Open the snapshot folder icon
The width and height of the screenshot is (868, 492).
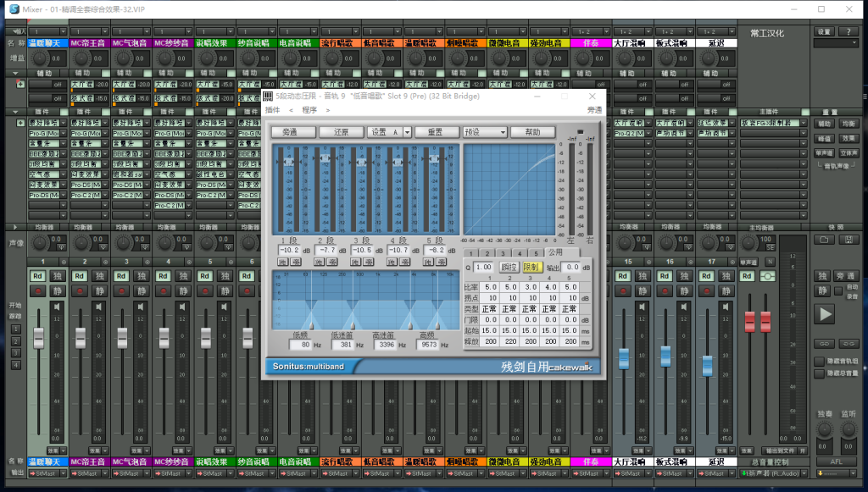coord(824,240)
